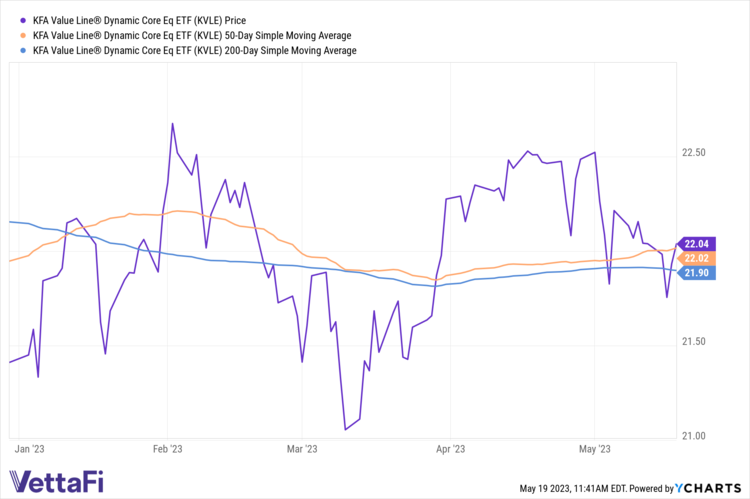
Task: Click the orange 22.02 value tag
Action: [696, 258]
